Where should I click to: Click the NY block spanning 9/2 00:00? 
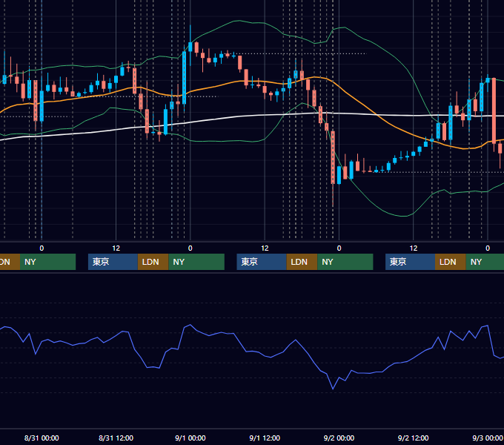[345, 262]
